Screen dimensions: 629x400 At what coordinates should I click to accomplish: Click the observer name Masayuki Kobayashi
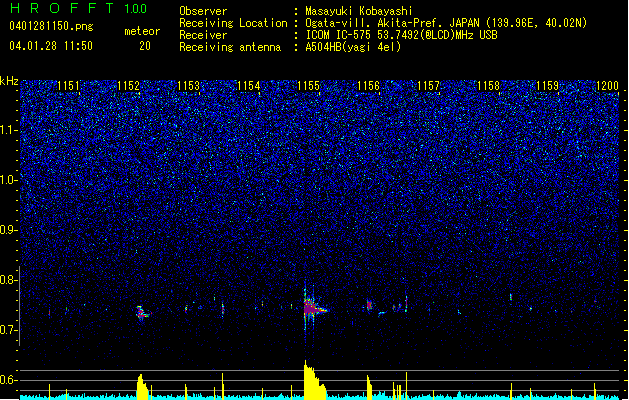pyautogui.click(x=358, y=11)
